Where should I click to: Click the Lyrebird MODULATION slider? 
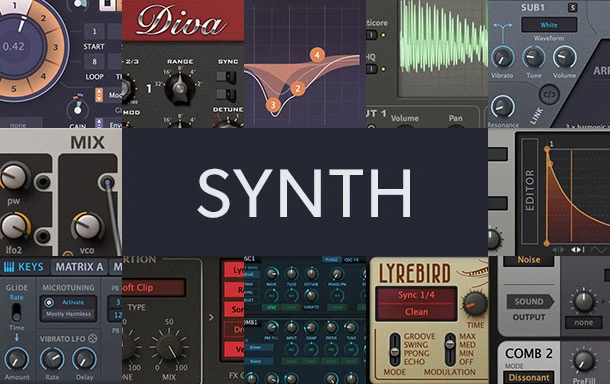450,349
